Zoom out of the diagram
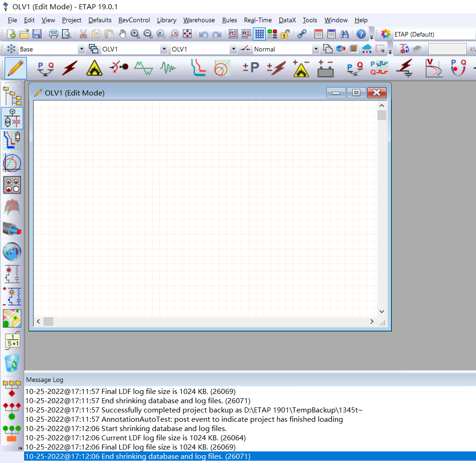476x463 pixels. pos(148,34)
